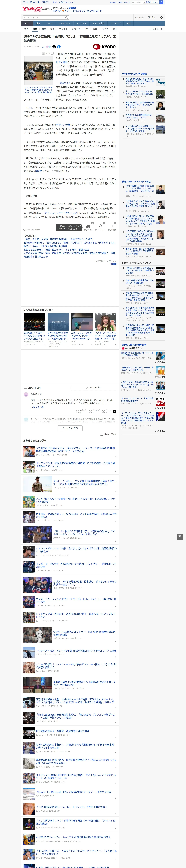The image size is (186, 868).
Task: Click the Yahoo! JAPAN News logo
Action: pyautogui.click(x=37, y=9)
